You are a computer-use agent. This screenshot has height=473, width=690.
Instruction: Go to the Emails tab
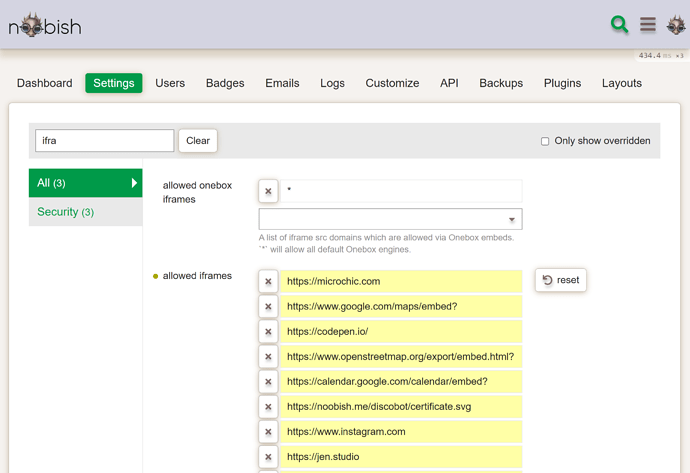click(282, 83)
